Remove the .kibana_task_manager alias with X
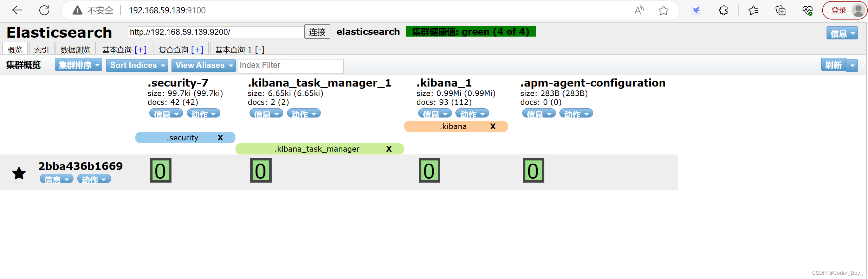The width and height of the screenshot is (868, 279). (389, 149)
